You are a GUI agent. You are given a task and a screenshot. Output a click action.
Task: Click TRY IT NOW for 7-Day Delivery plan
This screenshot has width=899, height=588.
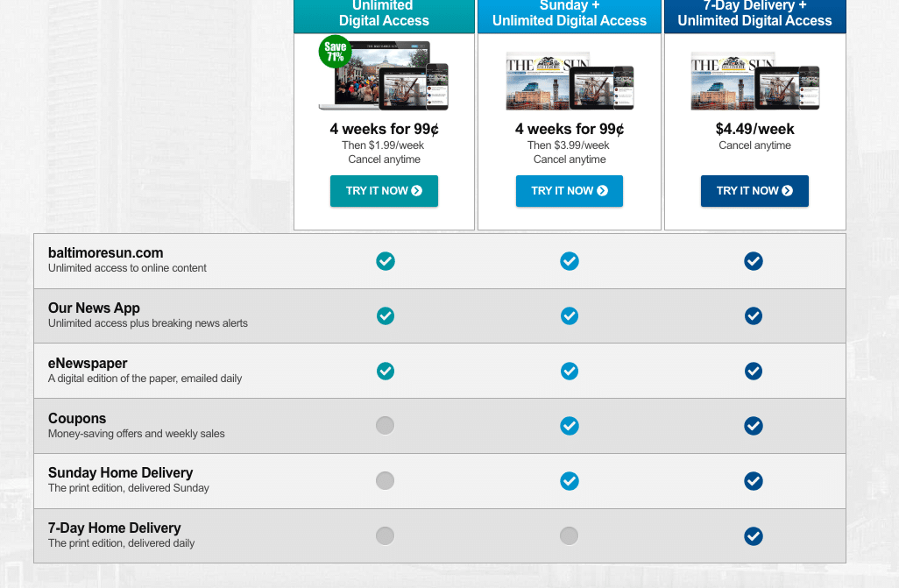click(754, 191)
